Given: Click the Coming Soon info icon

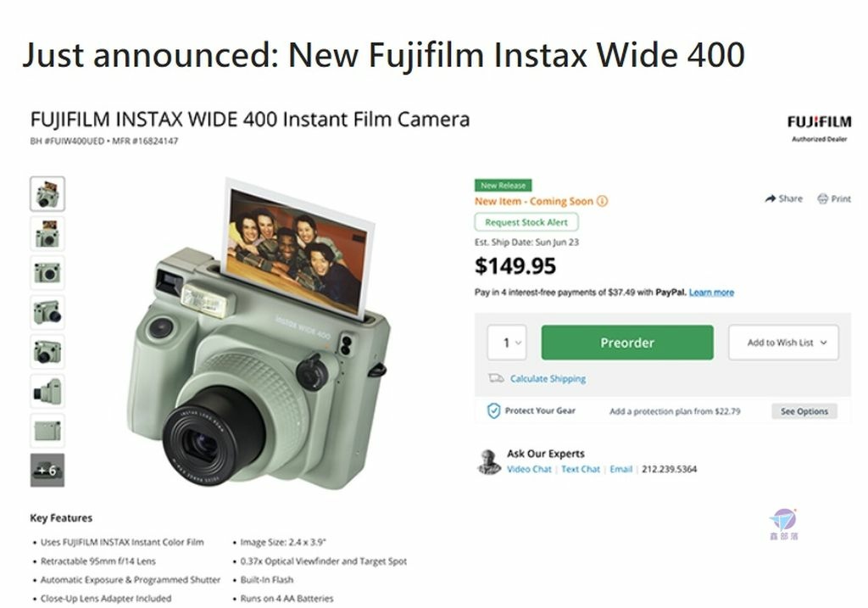Looking at the screenshot, I should pyautogui.click(x=603, y=201).
